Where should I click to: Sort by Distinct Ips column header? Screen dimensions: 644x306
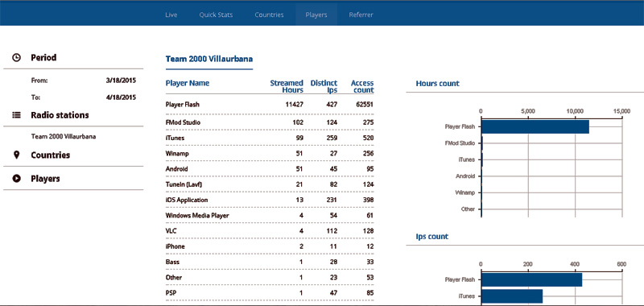(x=324, y=86)
